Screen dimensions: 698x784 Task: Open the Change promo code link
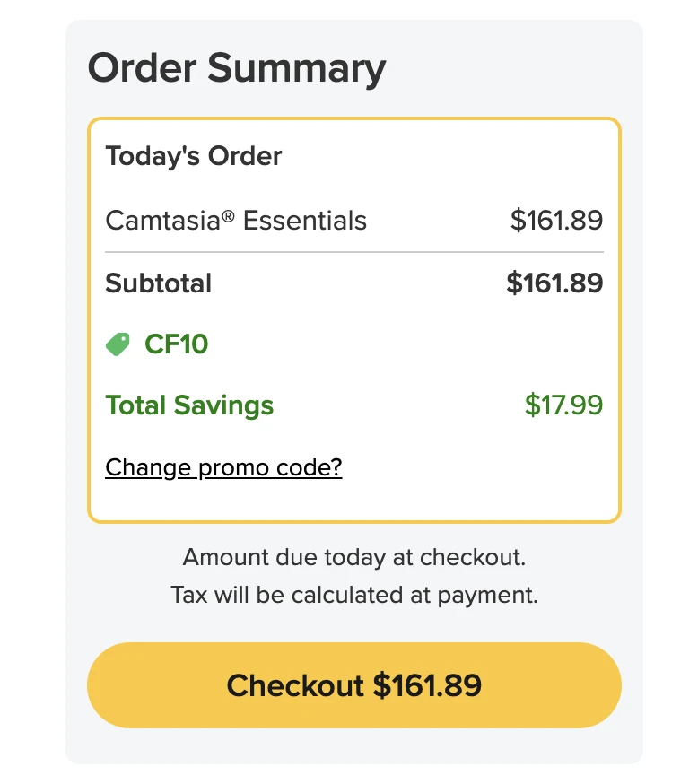223,468
